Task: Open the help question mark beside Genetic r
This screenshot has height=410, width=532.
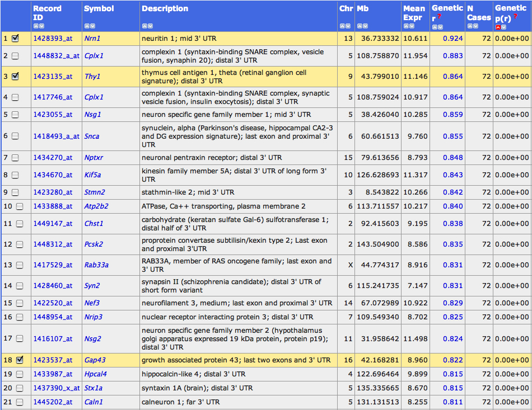Action: (x=439, y=17)
